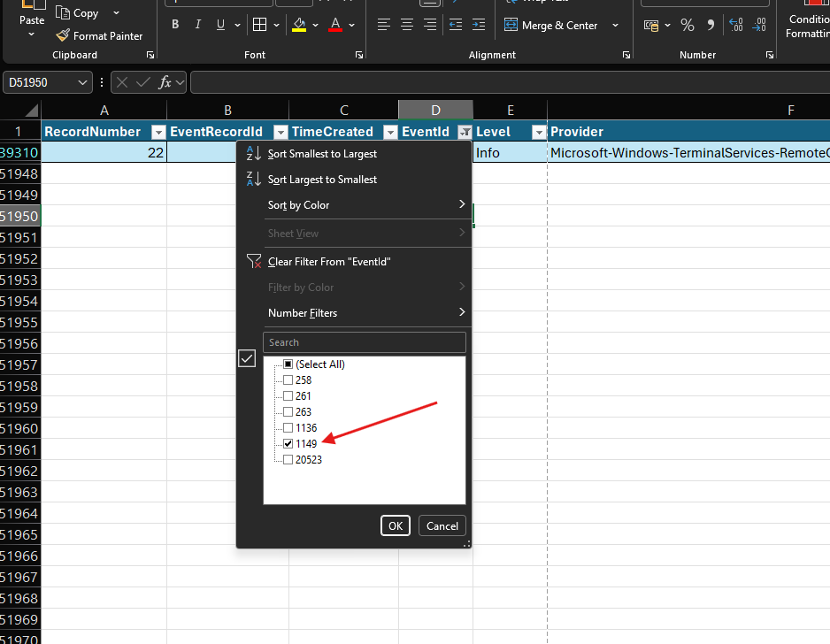Open Font settings dialog launcher

point(359,55)
